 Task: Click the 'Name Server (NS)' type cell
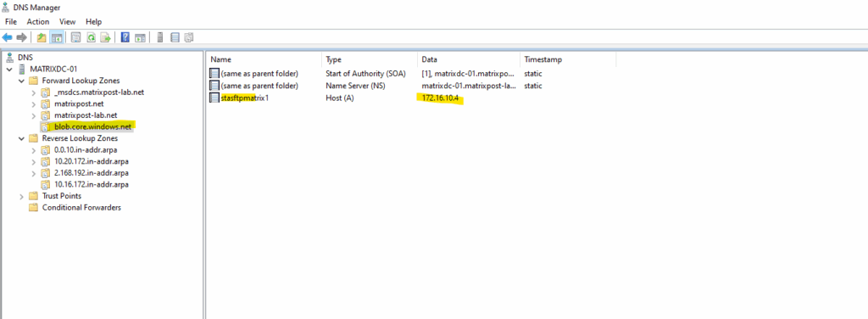(x=354, y=86)
